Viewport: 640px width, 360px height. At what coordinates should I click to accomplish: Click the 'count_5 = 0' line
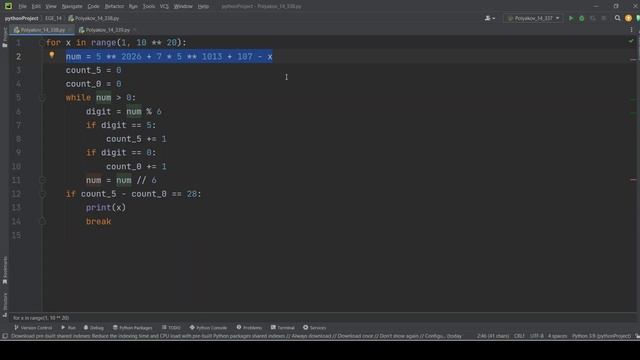click(x=93, y=70)
